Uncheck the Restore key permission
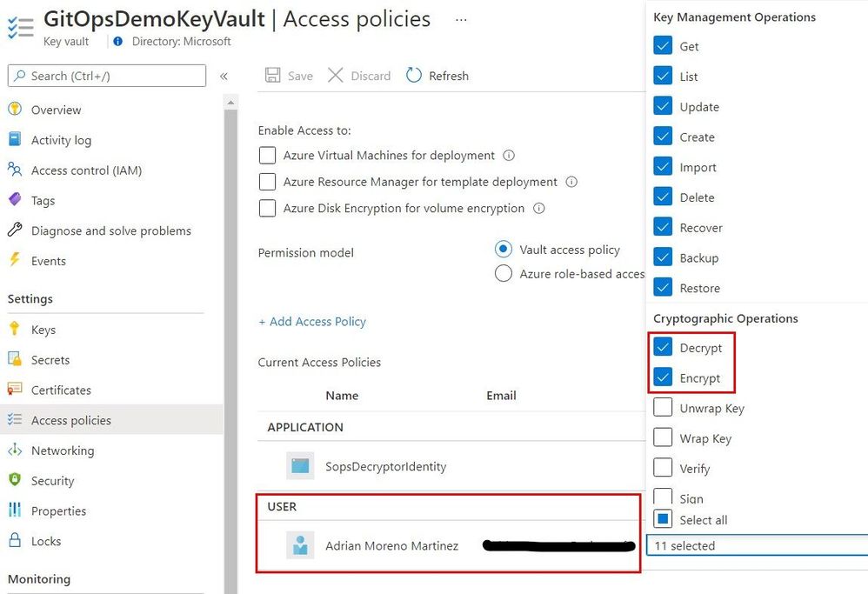This screenshot has height=594, width=868. [x=663, y=287]
